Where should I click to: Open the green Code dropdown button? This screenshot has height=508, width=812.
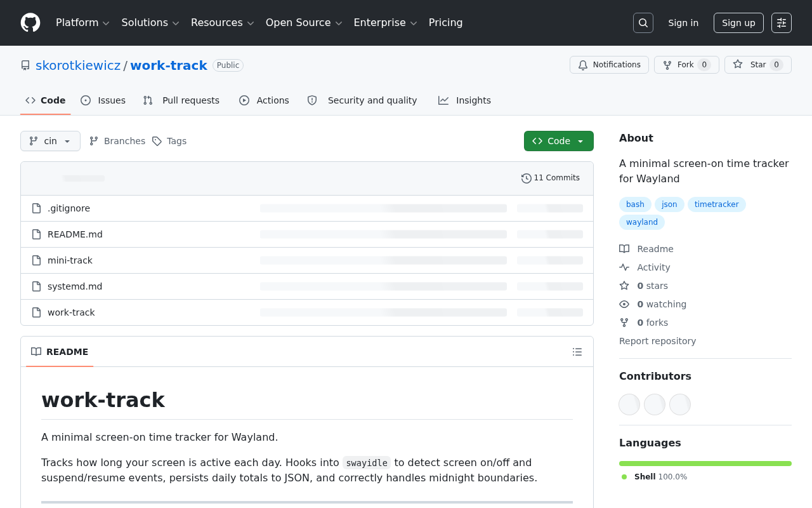[559, 141]
